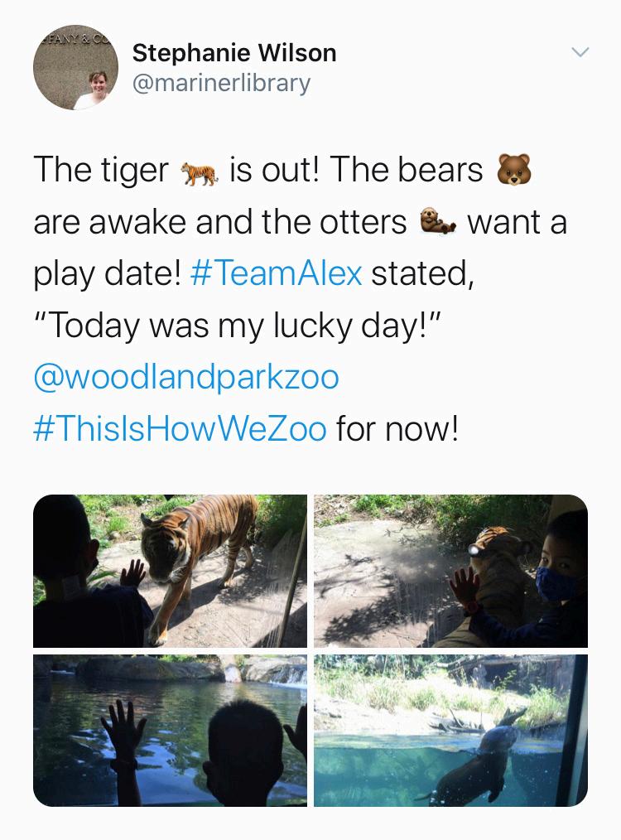
Task: Click the Stephanie Wilson display name
Action: (x=234, y=52)
